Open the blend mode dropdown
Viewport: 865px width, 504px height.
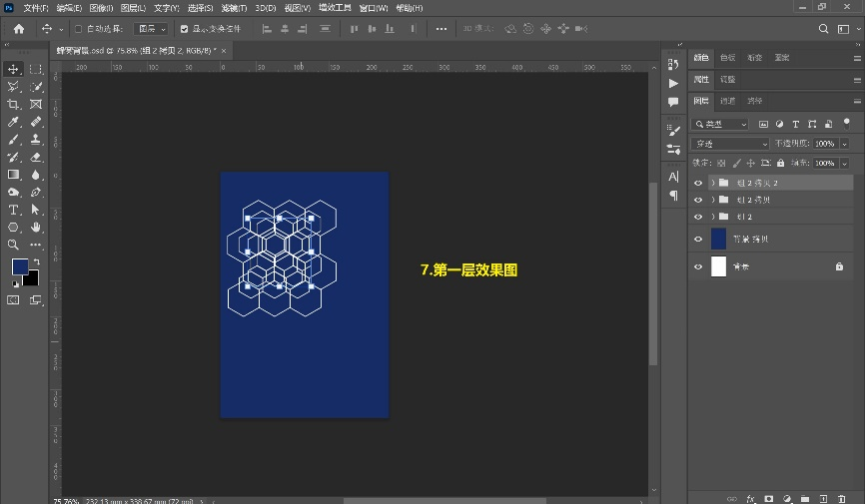pyautogui.click(x=730, y=144)
